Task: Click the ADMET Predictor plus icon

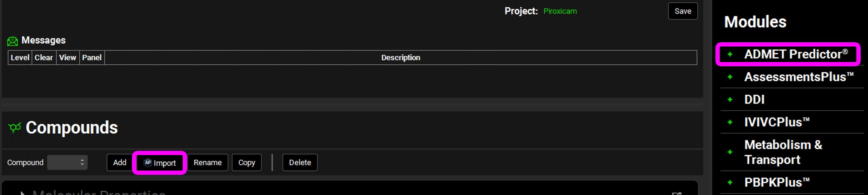Action: (x=730, y=54)
